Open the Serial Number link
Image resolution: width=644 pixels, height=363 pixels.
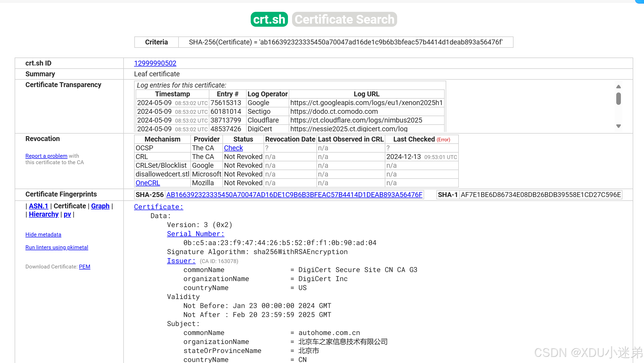click(195, 234)
